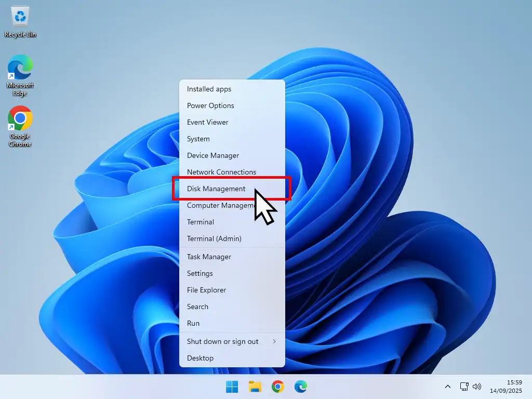Show hidden icons in system tray

click(x=447, y=387)
